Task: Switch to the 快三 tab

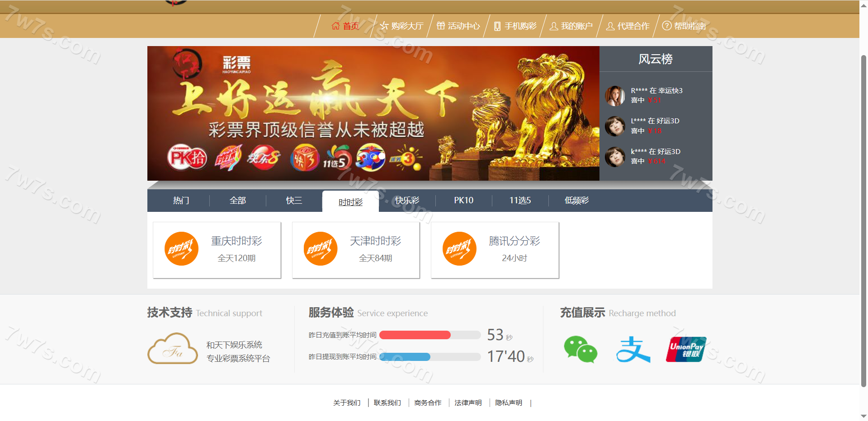Action: click(294, 201)
